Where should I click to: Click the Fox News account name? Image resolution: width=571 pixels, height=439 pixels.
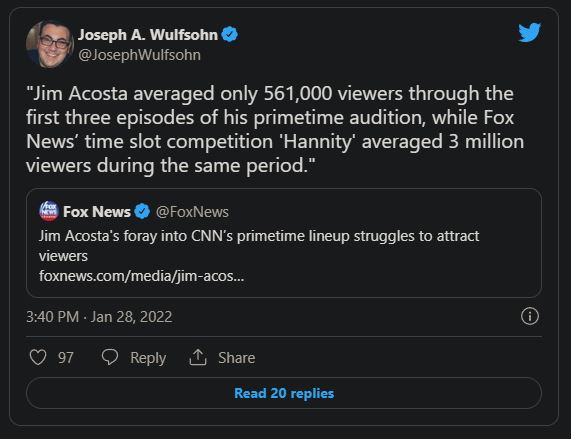pos(97,212)
